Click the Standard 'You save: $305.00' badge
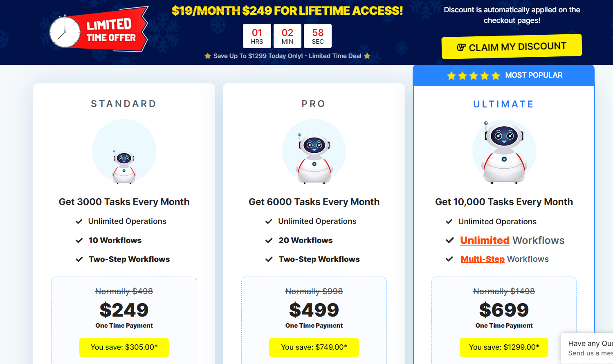 (124, 347)
